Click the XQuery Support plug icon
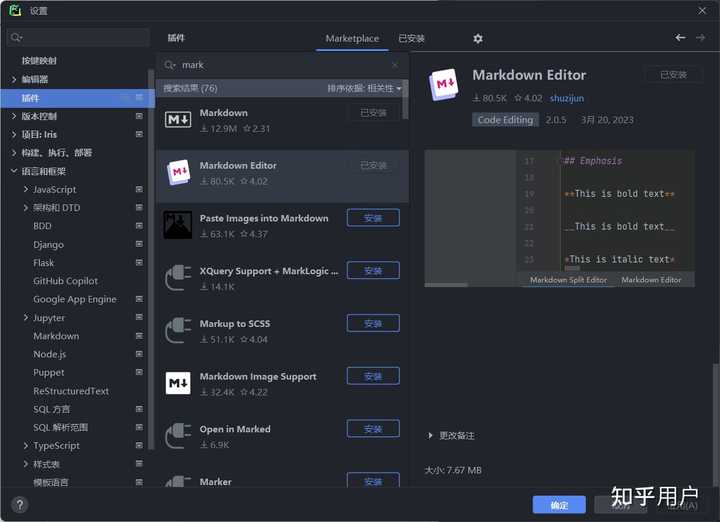Viewport: 720px width, 522px height. click(178, 278)
